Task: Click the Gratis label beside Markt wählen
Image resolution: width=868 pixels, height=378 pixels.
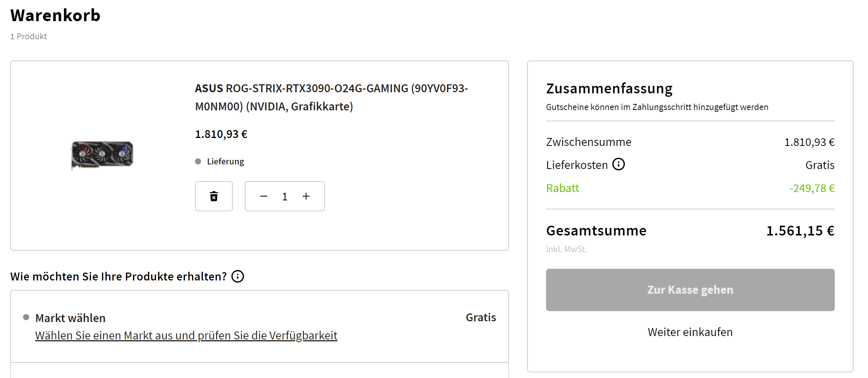Action: pos(481,317)
